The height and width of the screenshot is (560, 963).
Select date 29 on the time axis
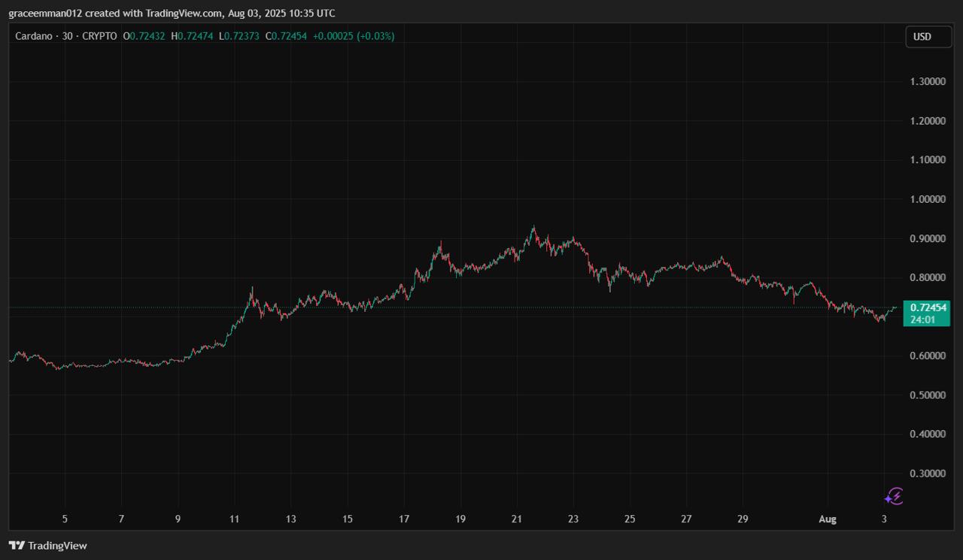pyautogui.click(x=743, y=519)
